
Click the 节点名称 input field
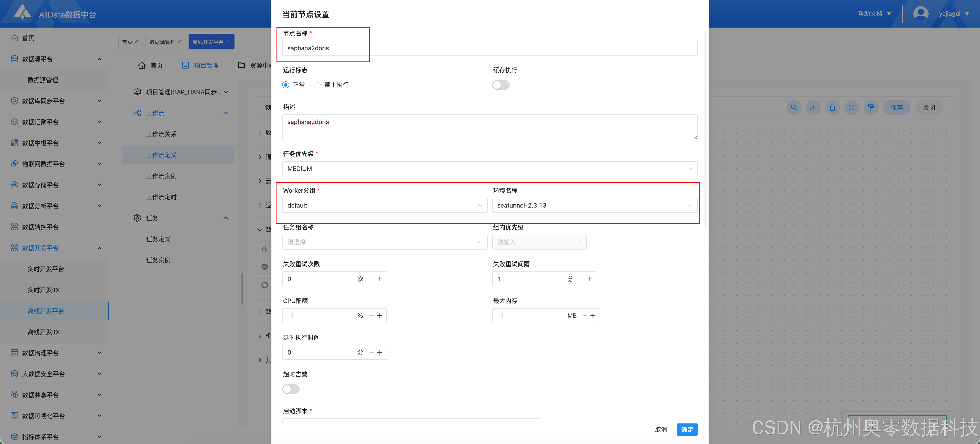(x=489, y=48)
